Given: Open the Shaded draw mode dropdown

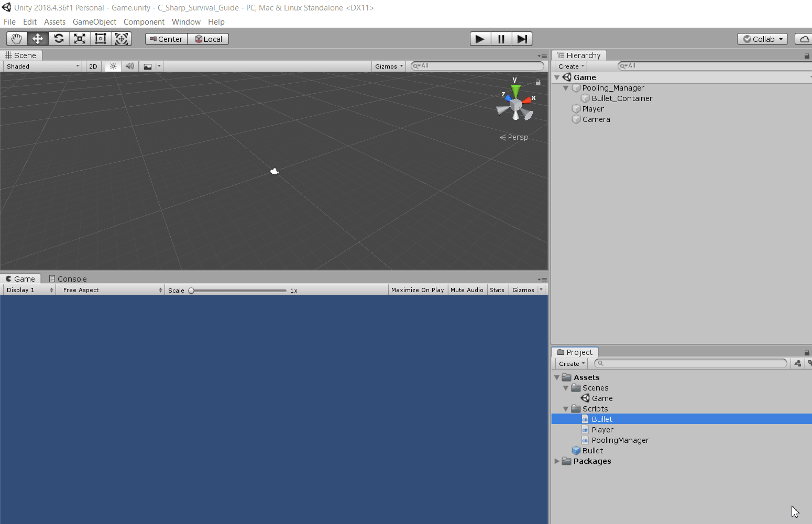Looking at the screenshot, I should pyautogui.click(x=43, y=66).
